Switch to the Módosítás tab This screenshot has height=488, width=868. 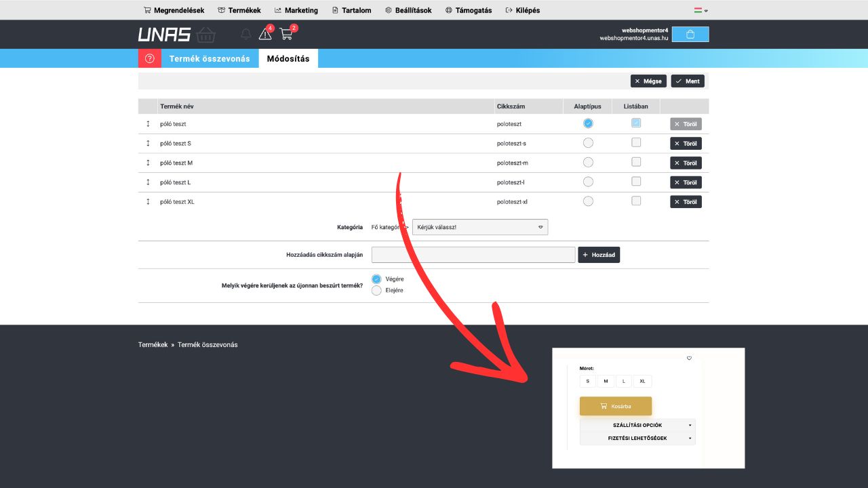pos(288,58)
